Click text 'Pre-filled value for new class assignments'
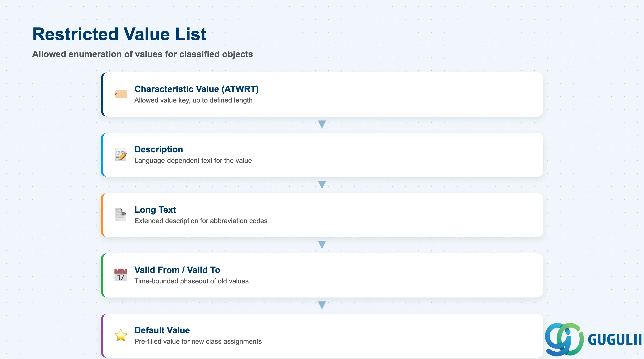 coord(198,341)
